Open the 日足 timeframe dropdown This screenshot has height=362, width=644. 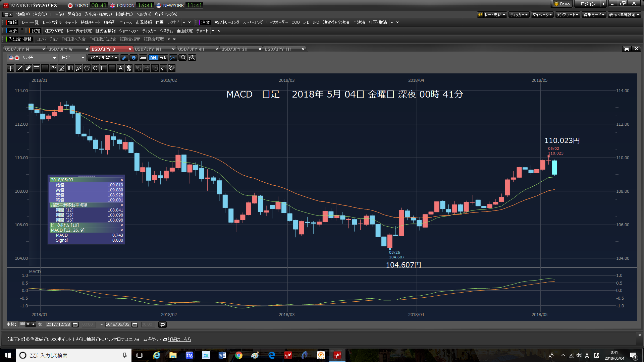pos(73,58)
